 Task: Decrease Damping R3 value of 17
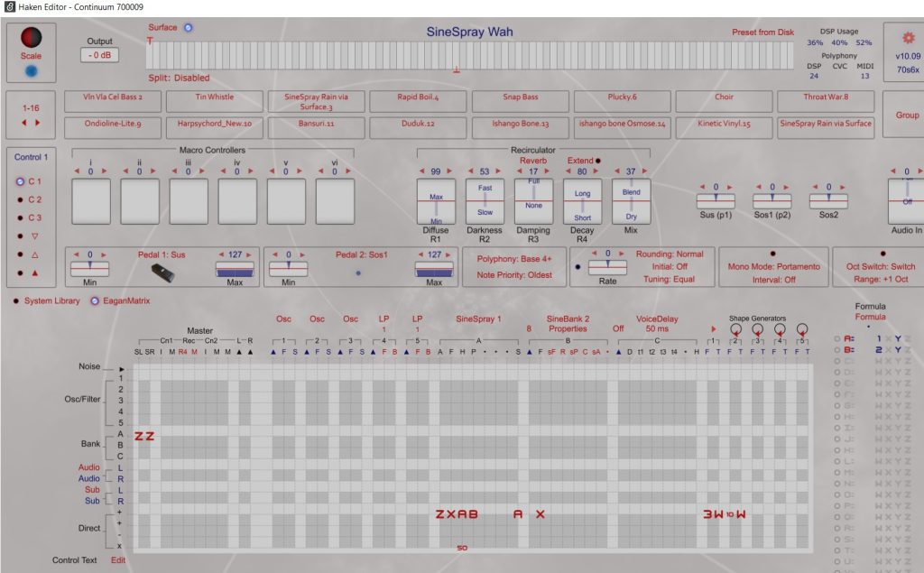[520, 171]
